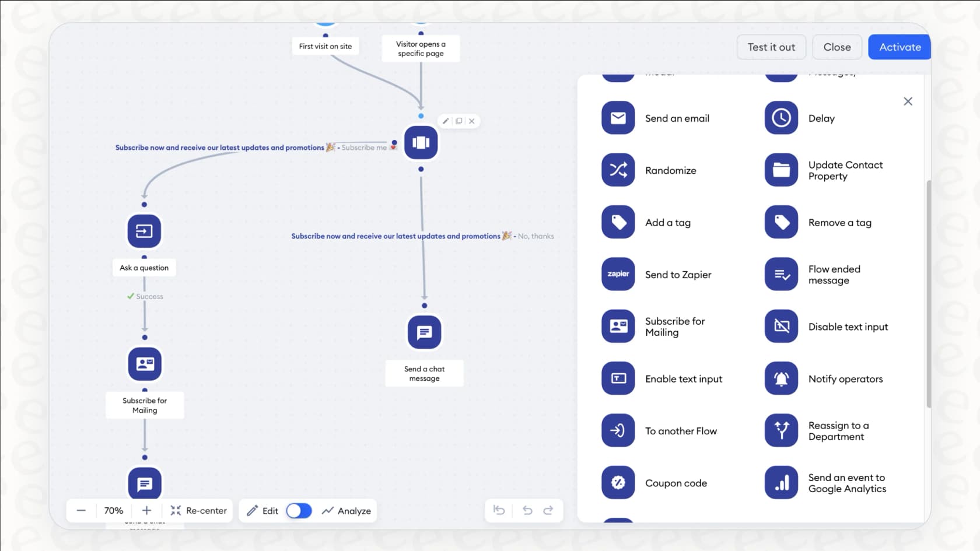Revert all changes using history icon
Screen dimensions: 980x551
499,511
